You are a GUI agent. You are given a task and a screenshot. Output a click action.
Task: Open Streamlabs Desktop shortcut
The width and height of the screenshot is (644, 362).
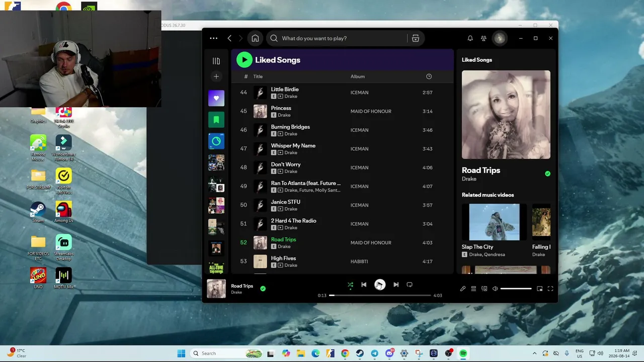pyautogui.click(x=64, y=247)
